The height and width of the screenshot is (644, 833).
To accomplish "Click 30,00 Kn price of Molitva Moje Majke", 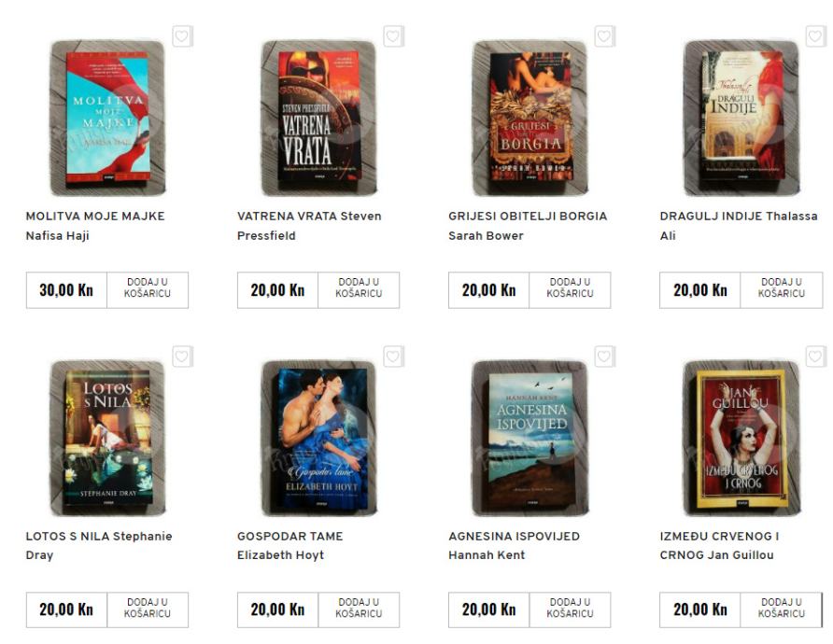I will point(66,290).
